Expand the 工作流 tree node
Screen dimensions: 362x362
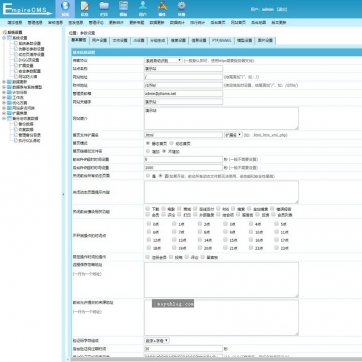click(x=4, y=98)
